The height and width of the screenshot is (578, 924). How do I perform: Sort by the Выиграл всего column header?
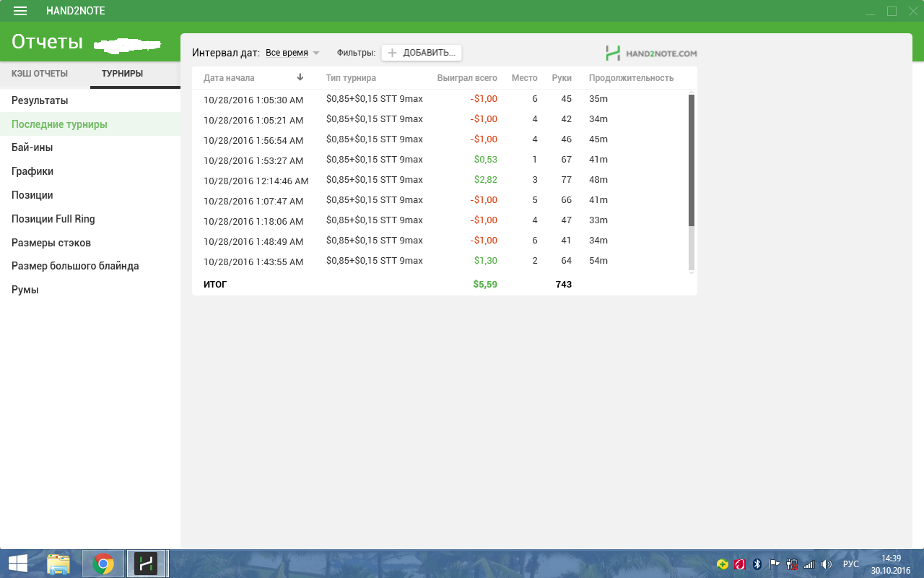click(466, 78)
